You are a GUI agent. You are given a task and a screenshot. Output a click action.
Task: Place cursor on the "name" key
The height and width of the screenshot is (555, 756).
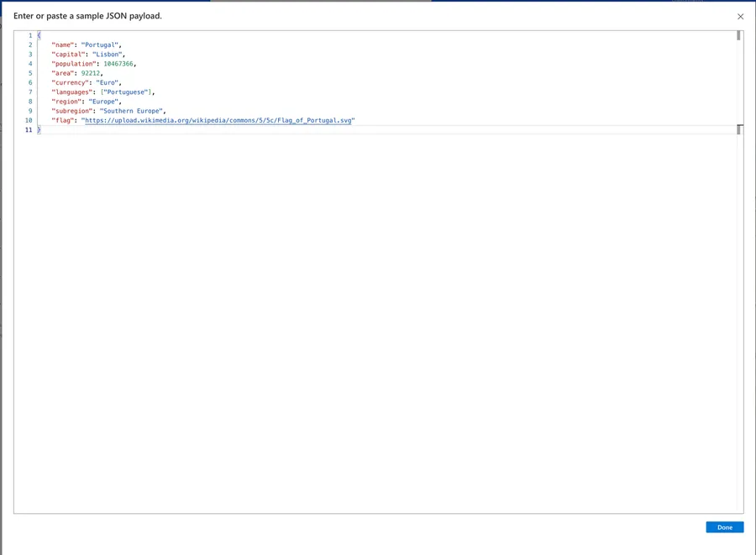point(62,45)
